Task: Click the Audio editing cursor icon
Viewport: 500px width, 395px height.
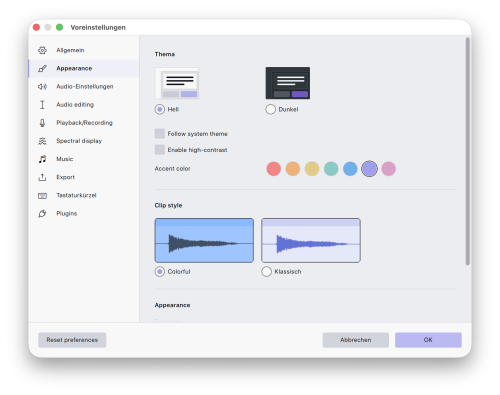Action: 42,105
